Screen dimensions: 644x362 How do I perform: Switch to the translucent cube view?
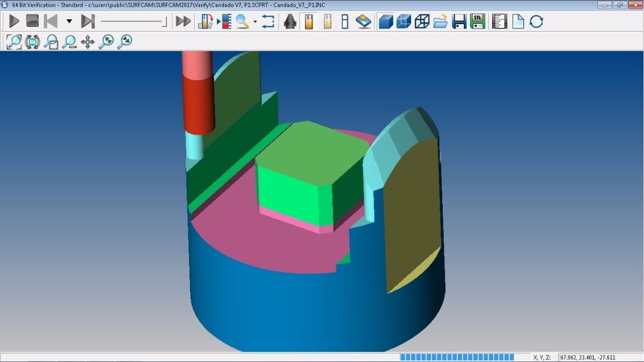pyautogui.click(x=404, y=22)
